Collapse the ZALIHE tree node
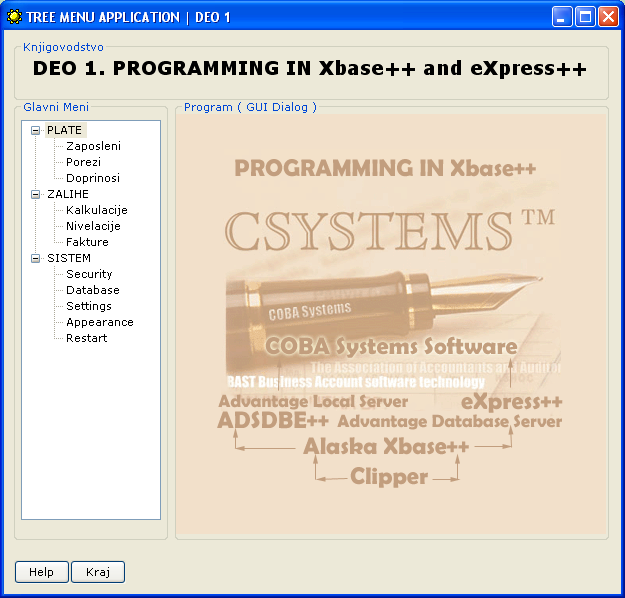This screenshot has width=625, height=598. pyautogui.click(x=35, y=194)
